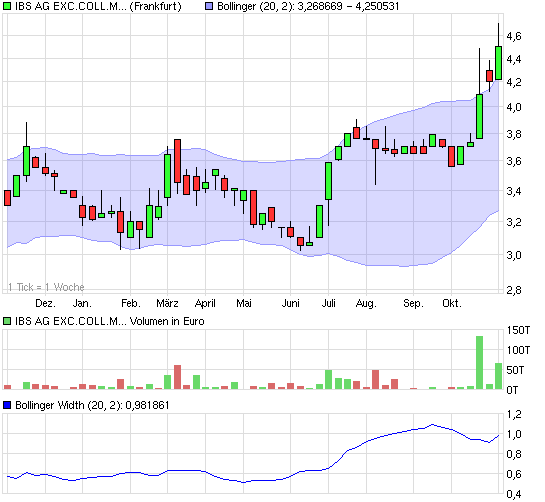Click the 'Dez.' month label

tap(46, 303)
